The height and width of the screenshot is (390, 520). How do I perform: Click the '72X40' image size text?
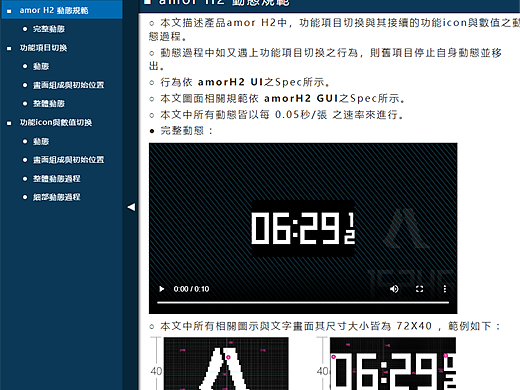click(x=414, y=326)
